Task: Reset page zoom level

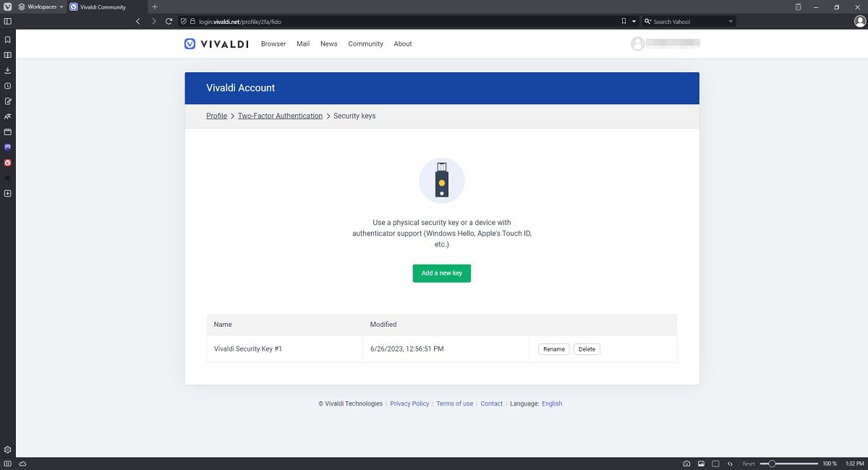Action: (x=749, y=463)
